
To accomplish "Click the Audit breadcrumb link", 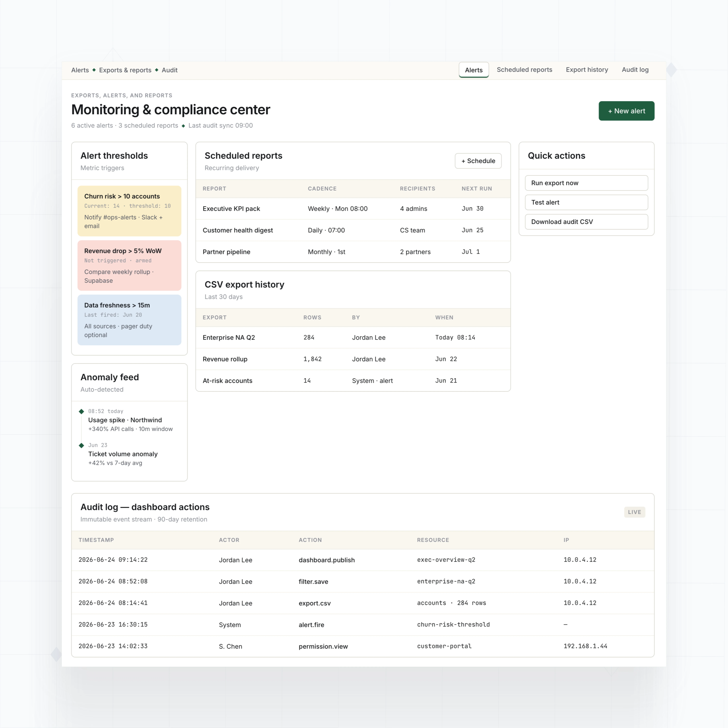I will (170, 70).
